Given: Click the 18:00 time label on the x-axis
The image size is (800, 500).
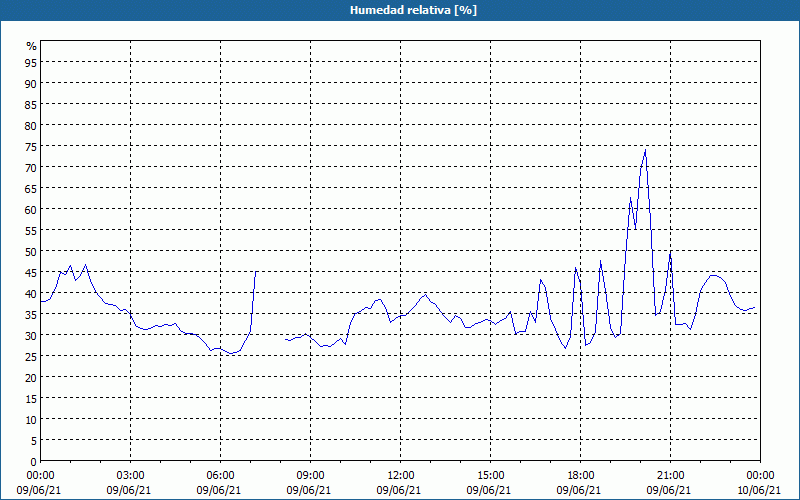Looking at the screenshot, I should pos(581,476).
